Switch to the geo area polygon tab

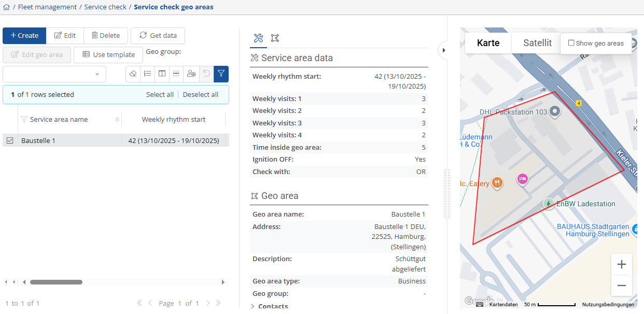tap(275, 38)
